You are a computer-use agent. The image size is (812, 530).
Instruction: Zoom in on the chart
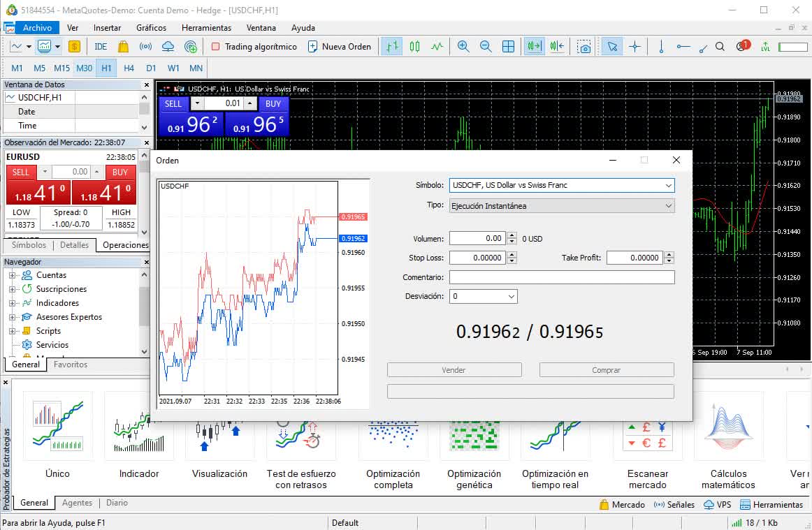pyautogui.click(x=463, y=47)
